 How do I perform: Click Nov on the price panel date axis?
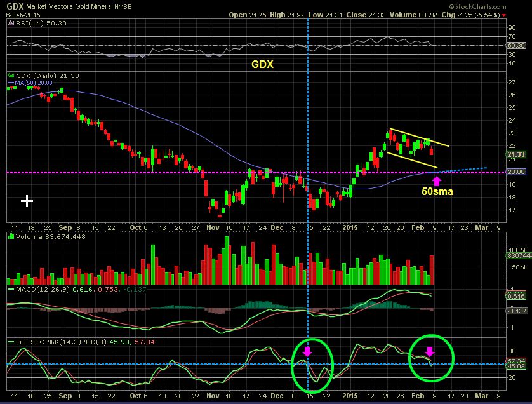point(213,227)
